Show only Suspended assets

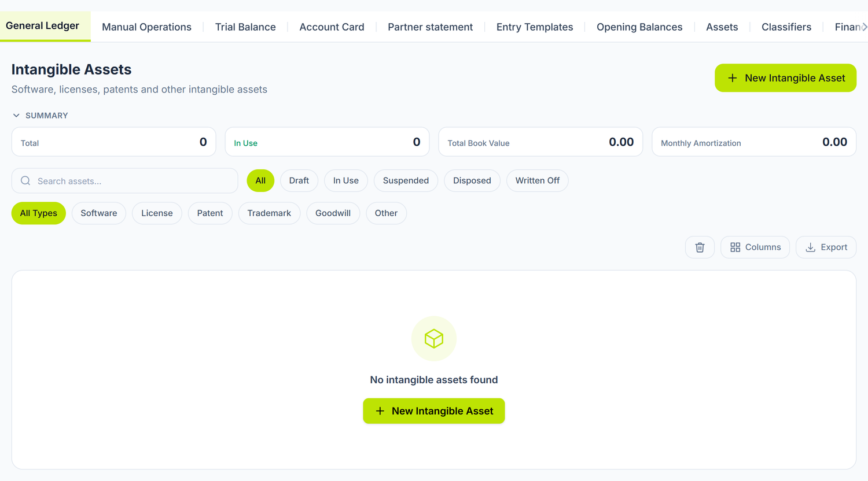(x=406, y=181)
